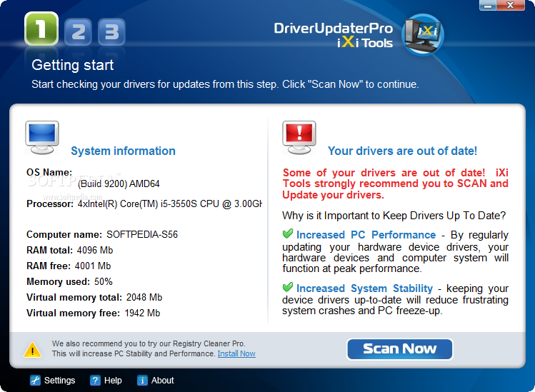This screenshot has width=535, height=392.
Task: Click the "(Build 9200) AMD64" value
Action: (x=119, y=184)
